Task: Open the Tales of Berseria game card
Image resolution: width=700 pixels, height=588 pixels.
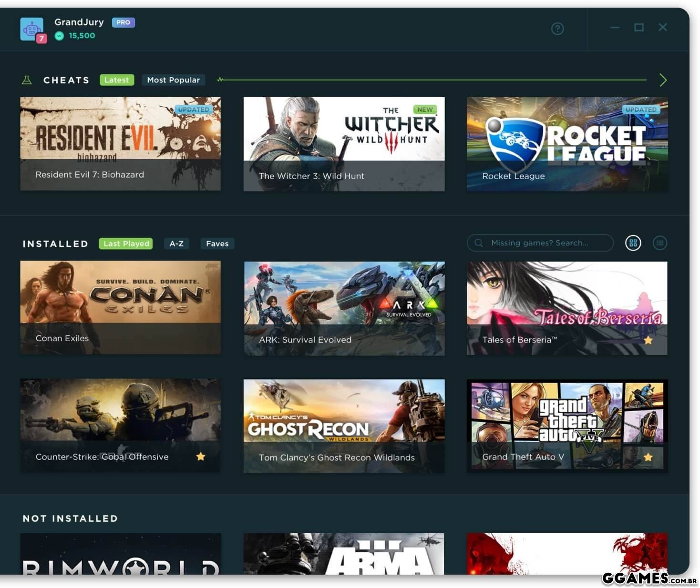Action: pos(567,308)
